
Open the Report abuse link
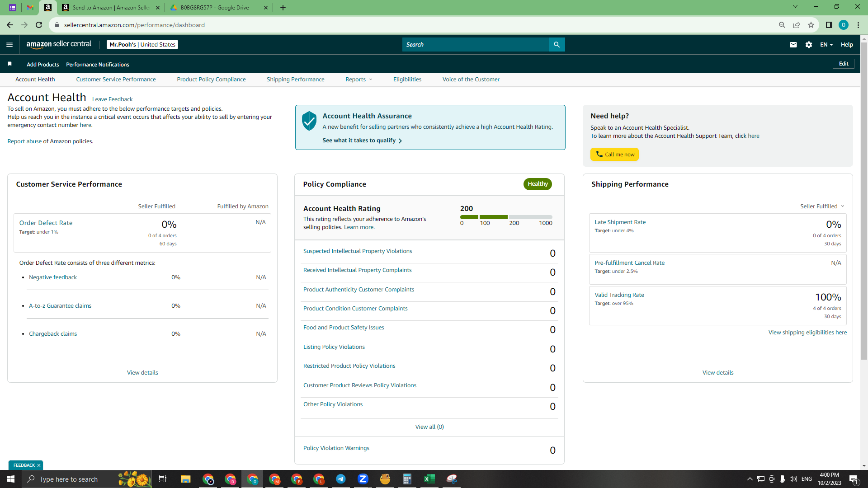tap(24, 141)
